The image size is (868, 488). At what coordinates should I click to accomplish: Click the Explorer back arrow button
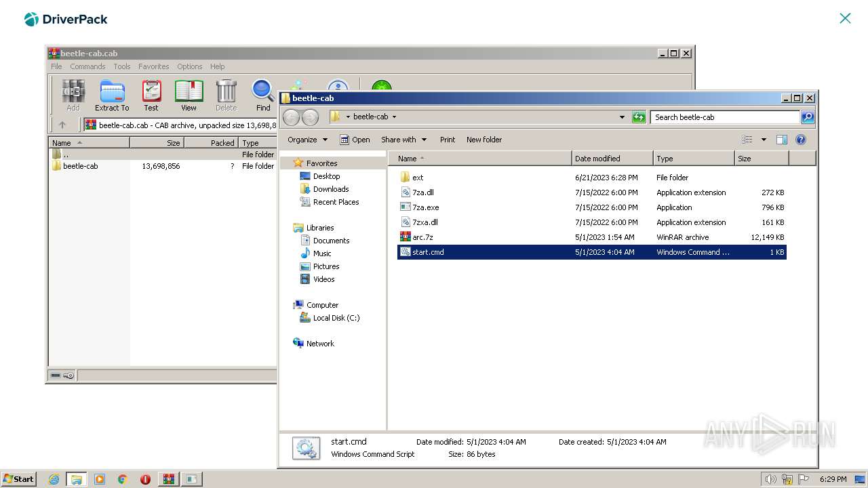pos(291,117)
